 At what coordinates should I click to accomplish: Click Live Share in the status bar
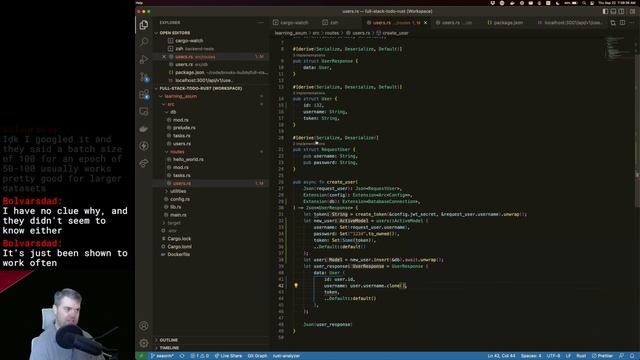(229, 356)
